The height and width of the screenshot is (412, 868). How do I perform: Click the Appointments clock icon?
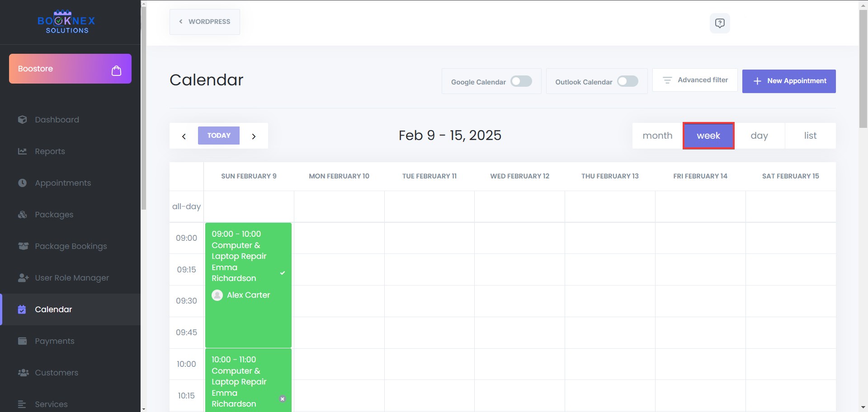22,183
